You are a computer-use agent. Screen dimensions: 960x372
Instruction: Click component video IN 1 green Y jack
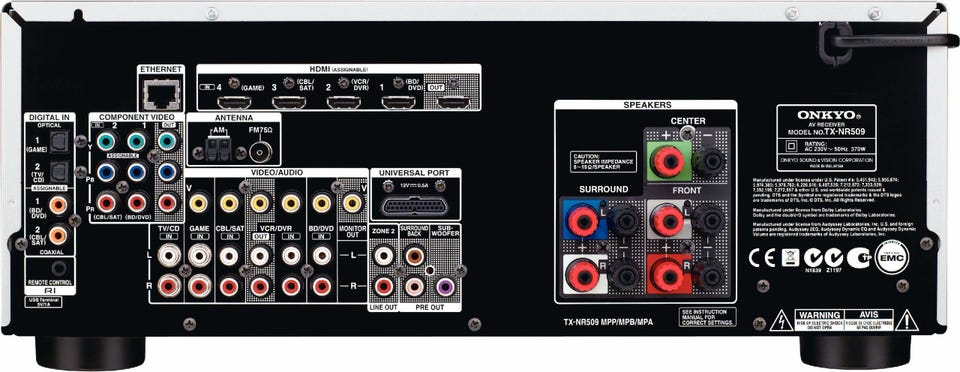click(137, 142)
